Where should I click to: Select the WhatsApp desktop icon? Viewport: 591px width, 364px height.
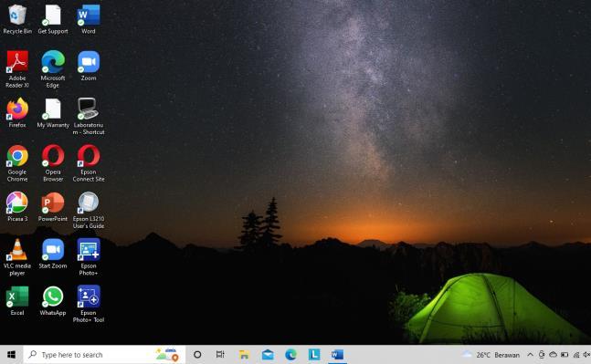coord(53,301)
